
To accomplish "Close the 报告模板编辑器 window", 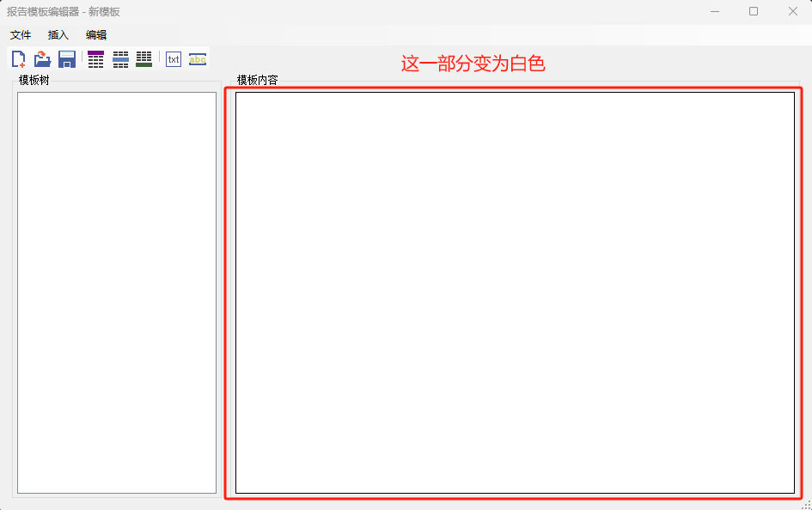I will (793, 11).
